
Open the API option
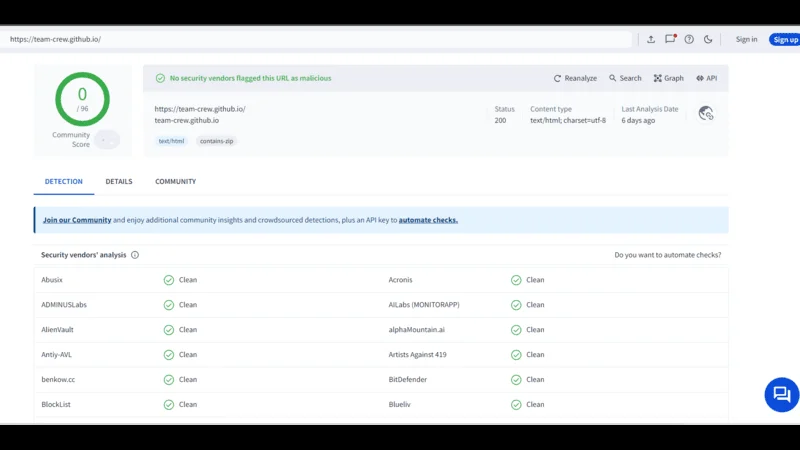pos(706,78)
